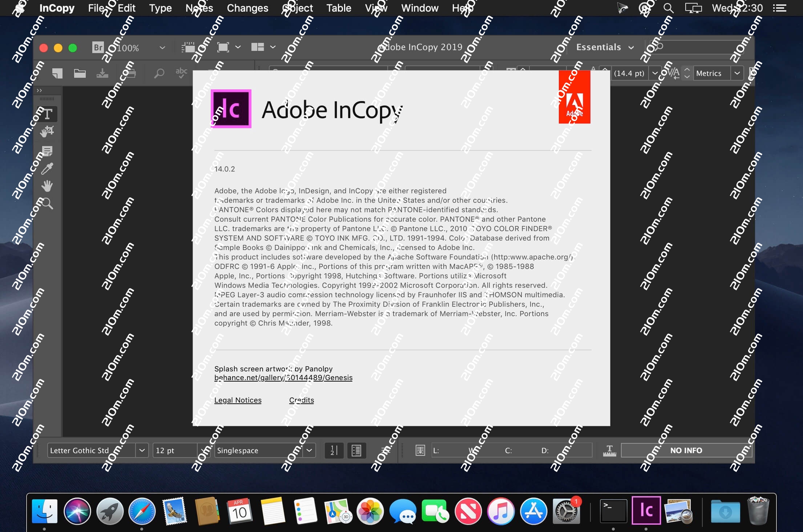Open Safari from the Dock

(142, 511)
